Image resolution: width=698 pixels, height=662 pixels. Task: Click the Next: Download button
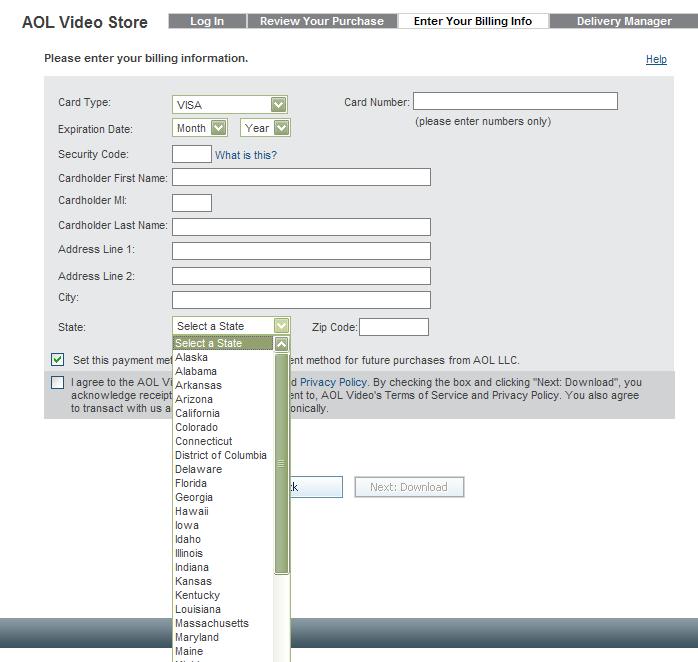409,487
